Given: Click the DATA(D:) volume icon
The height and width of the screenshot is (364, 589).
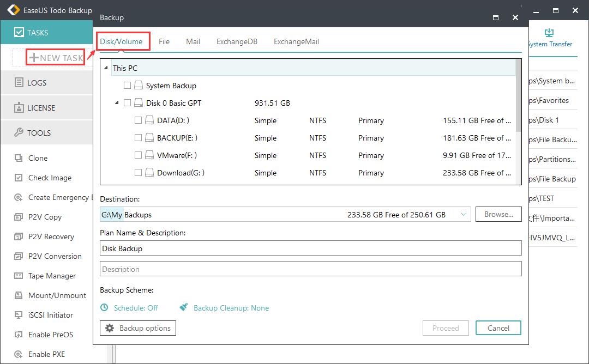Looking at the screenshot, I should click(x=149, y=120).
